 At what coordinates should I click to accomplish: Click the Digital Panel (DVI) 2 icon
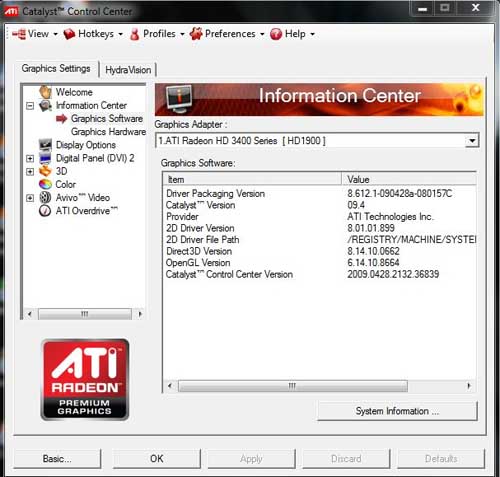[45, 158]
